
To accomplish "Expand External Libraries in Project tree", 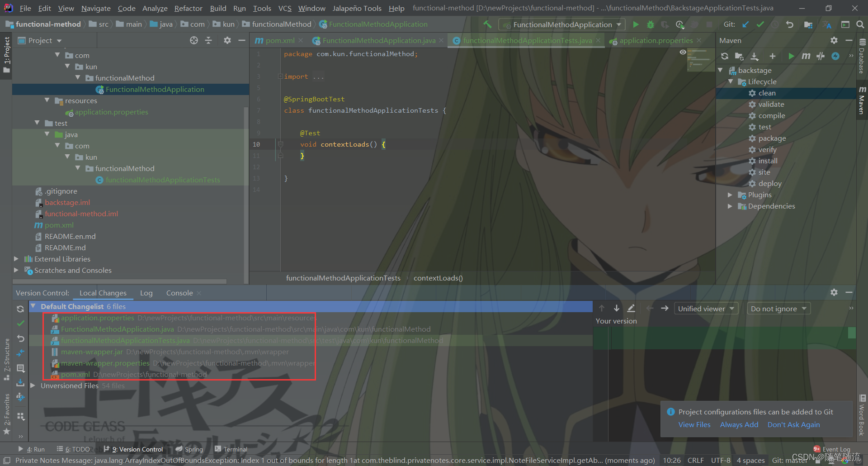I will click(16, 259).
